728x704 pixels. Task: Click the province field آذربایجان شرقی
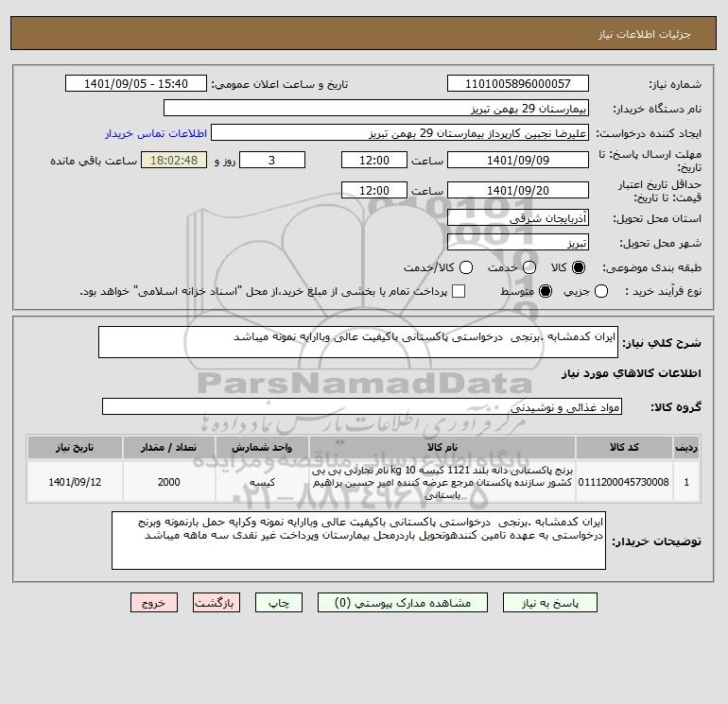[x=518, y=217]
